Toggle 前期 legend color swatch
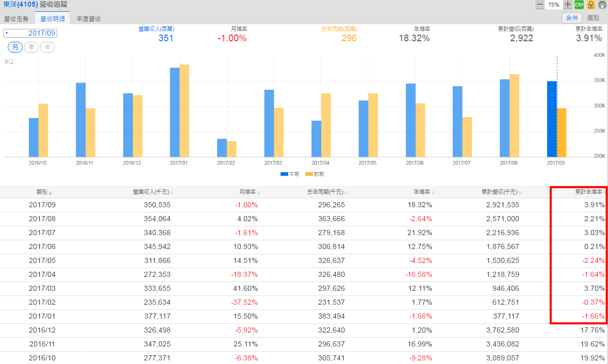 [x=309, y=174]
